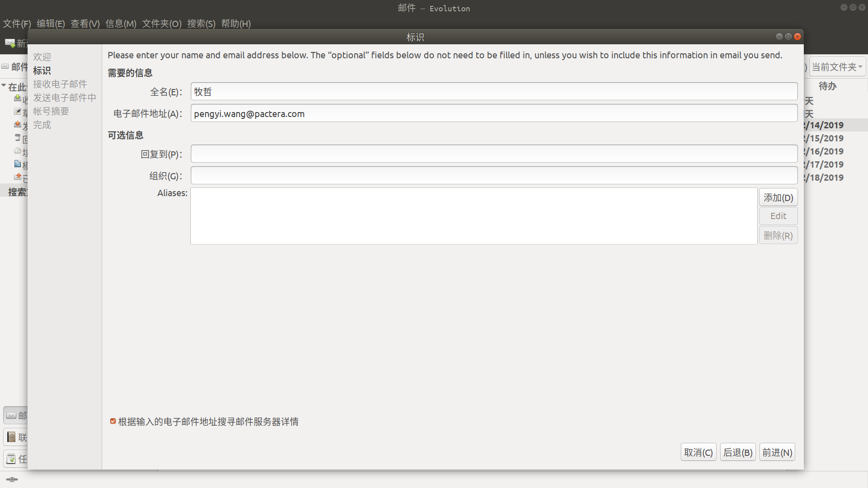Open the 文件夹(O) menu
The height and width of the screenshot is (488, 868).
(x=162, y=23)
